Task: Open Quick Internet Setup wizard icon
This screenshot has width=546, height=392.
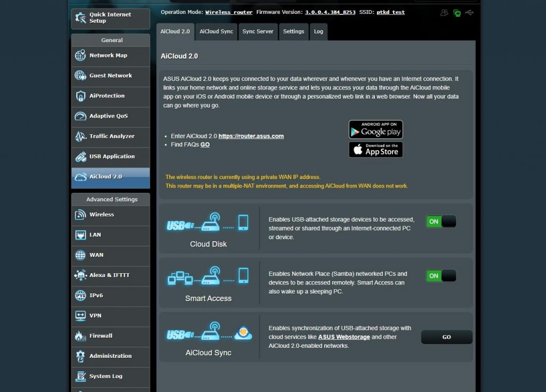Action: click(x=81, y=18)
